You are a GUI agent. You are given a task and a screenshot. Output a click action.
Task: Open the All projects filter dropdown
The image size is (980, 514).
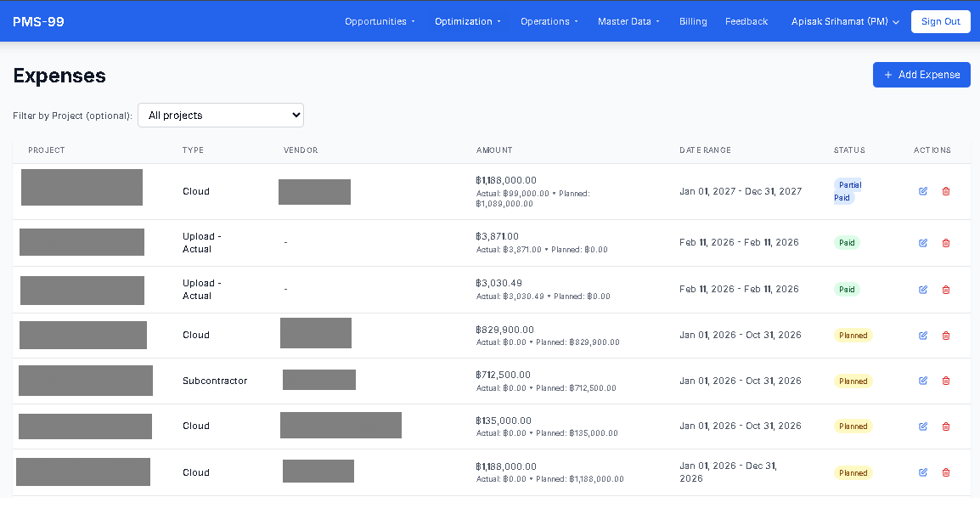221,116
